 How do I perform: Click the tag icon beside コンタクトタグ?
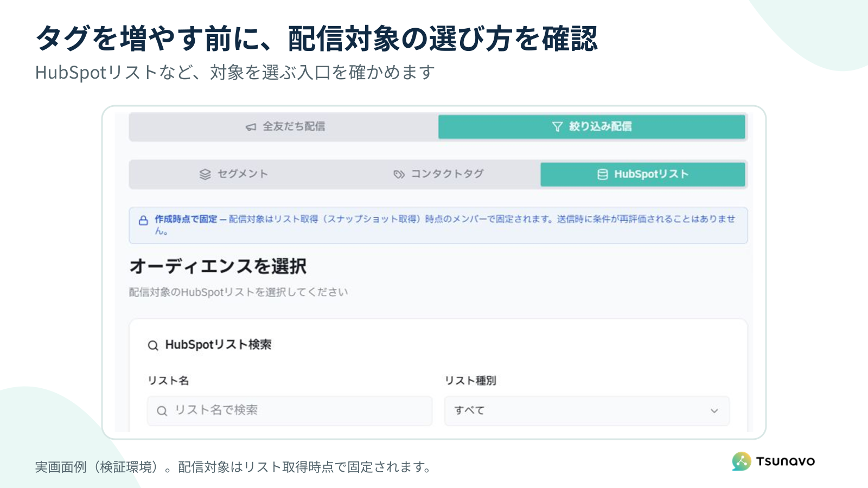click(x=399, y=174)
